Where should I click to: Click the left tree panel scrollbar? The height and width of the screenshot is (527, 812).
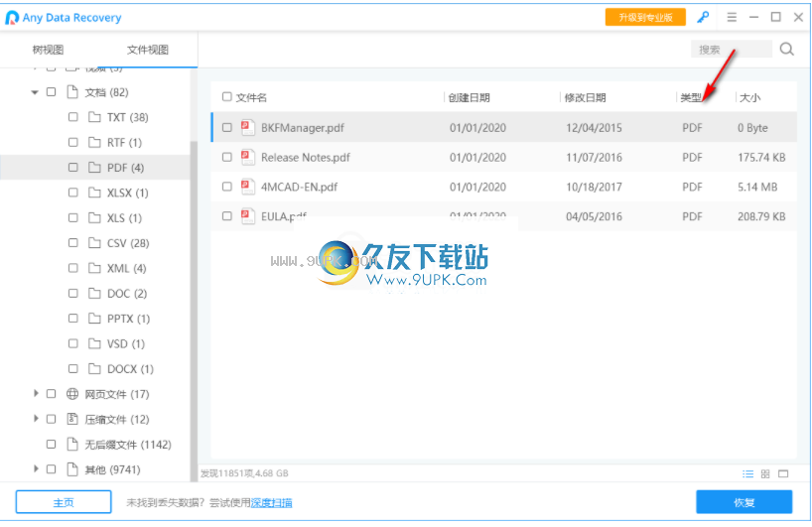tap(194, 311)
